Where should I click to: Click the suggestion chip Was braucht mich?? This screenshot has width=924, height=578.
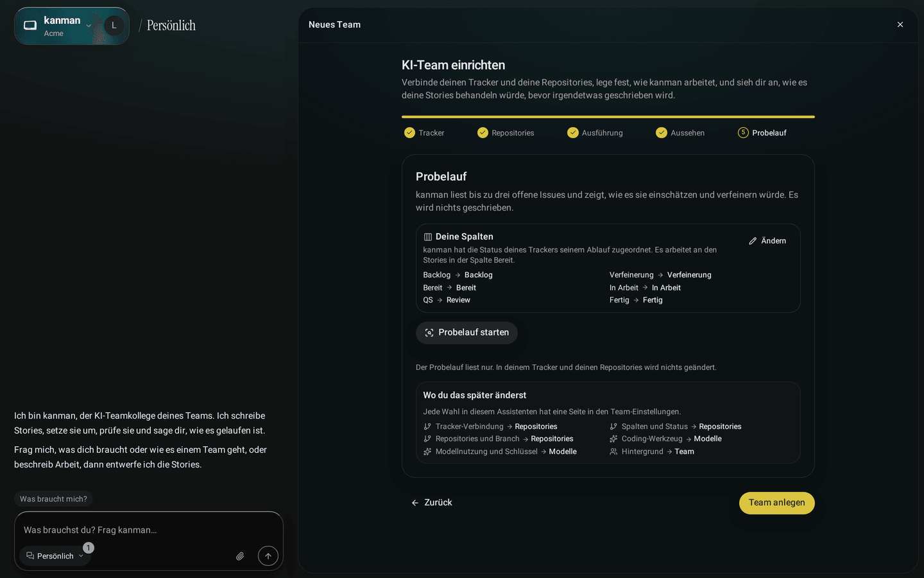point(53,499)
